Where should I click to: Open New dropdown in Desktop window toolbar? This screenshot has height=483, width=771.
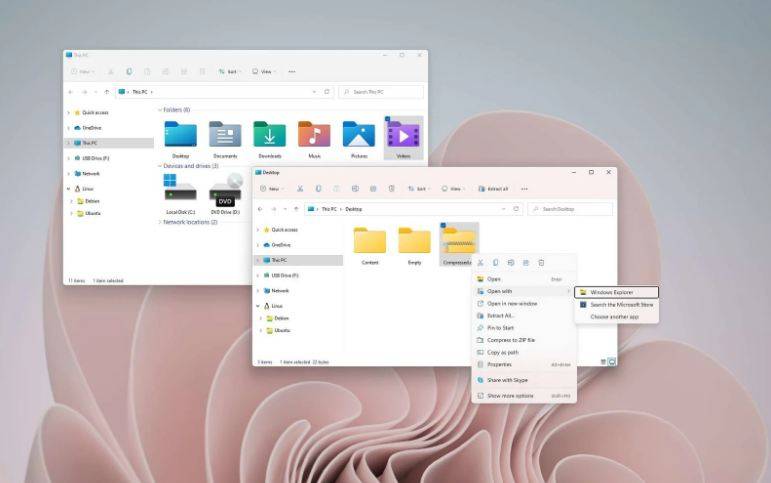coord(272,189)
